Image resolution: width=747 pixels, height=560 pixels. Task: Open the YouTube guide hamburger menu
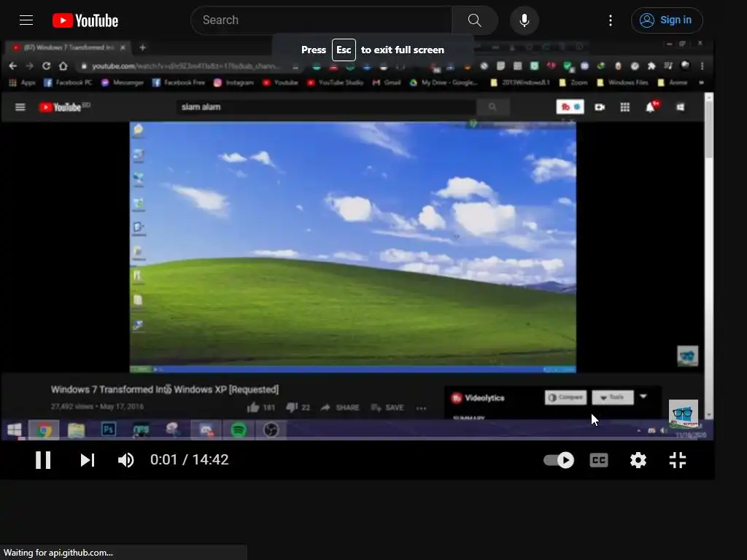coord(26,20)
